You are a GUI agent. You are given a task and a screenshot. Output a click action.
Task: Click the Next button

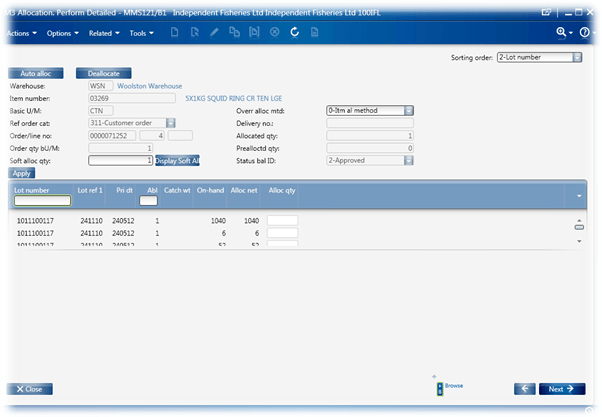[561, 389]
